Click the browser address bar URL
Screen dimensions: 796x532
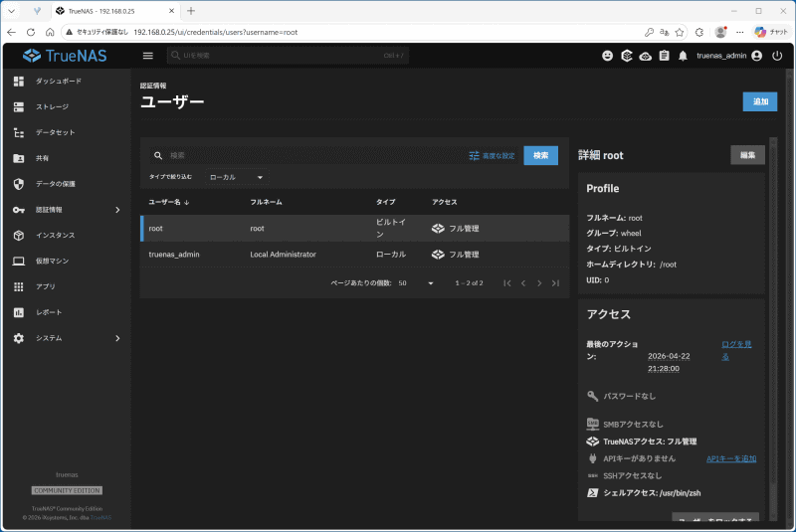click(215, 32)
